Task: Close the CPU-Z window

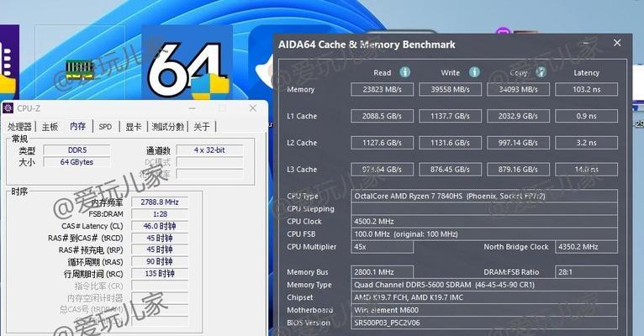Action: click(252, 108)
